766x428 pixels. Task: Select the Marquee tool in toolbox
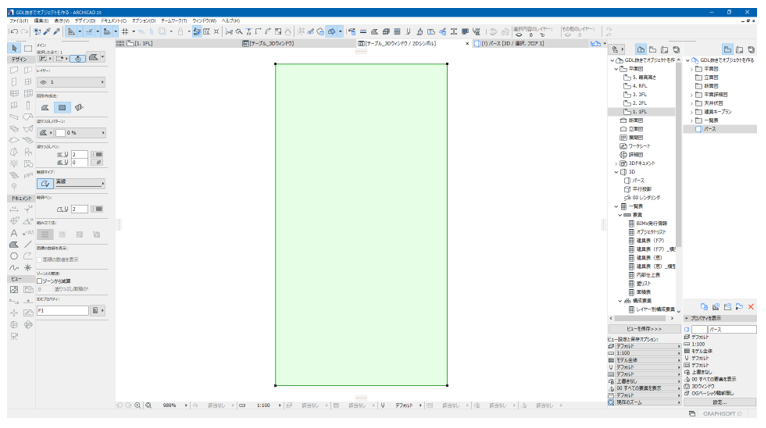pos(28,48)
